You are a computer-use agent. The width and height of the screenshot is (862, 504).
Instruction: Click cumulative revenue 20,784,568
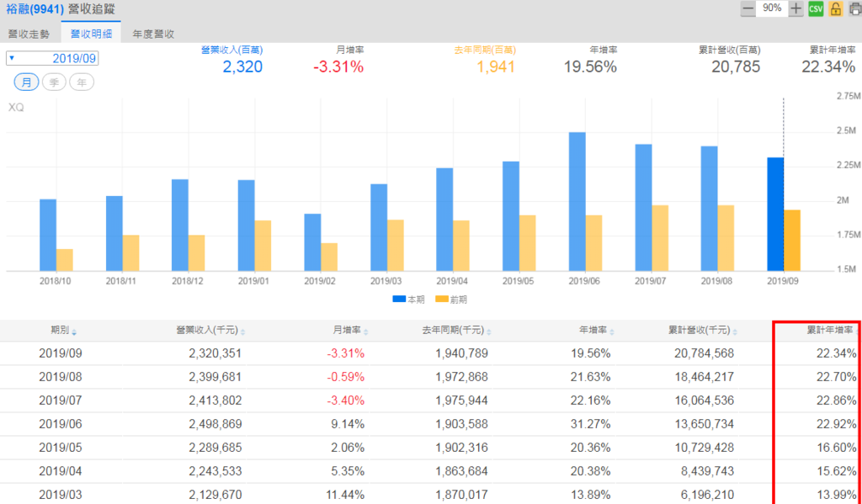[705, 353]
